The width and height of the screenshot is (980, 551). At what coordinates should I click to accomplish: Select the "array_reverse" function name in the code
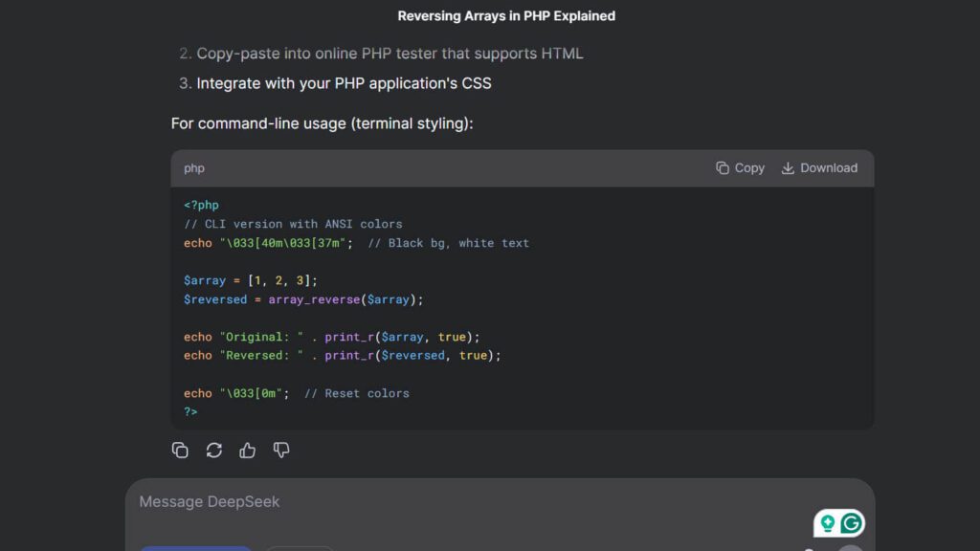[x=314, y=299]
